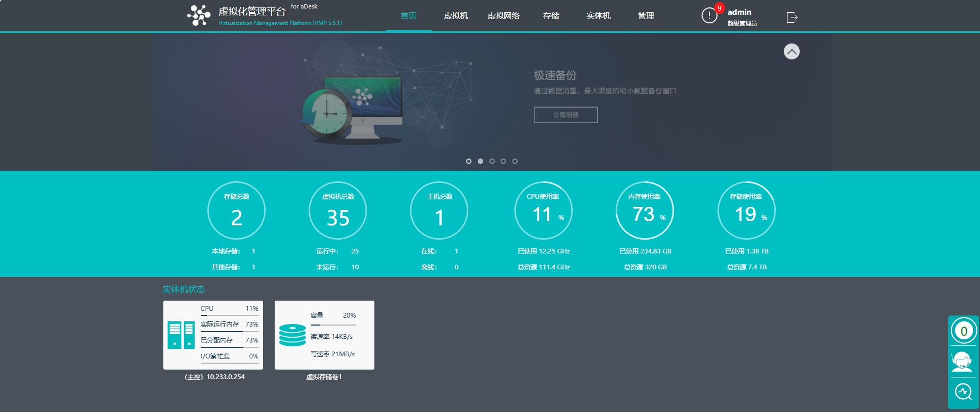
Task: Switch to the 虚拟机 tab
Action: (x=456, y=16)
